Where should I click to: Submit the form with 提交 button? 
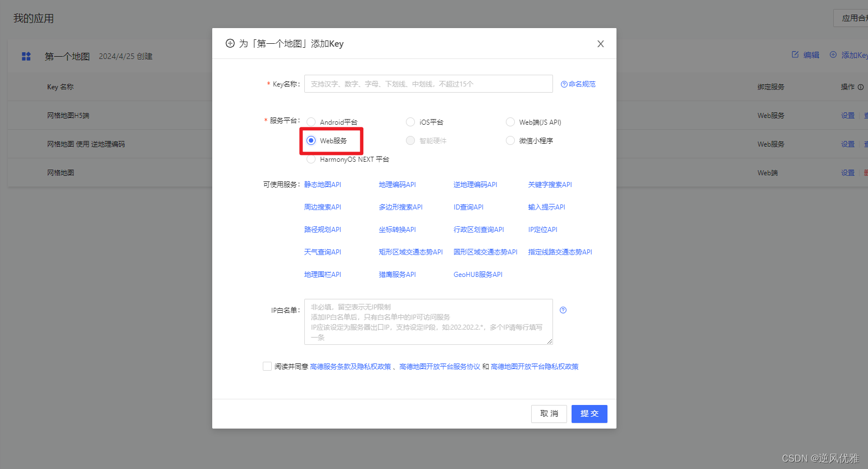tap(589, 413)
